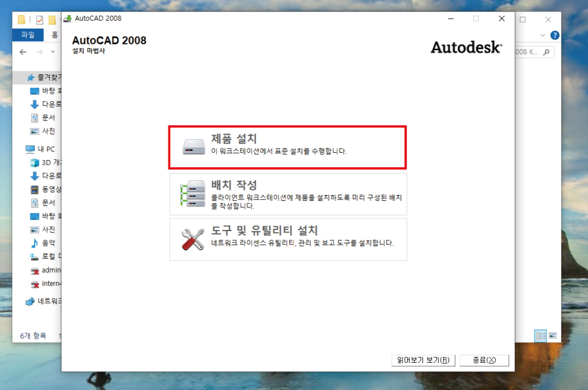Viewport: 588px width, 390px height.
Task: Click the 6개 항목 status bar text
Action: pyautogui.click(x=33, y=336)
